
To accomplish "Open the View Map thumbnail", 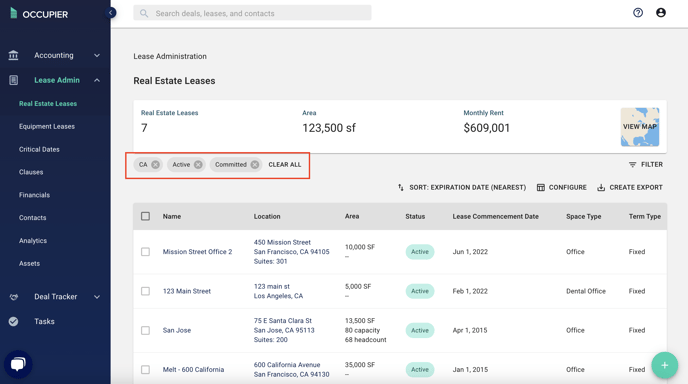I will [x=640, y=127].
